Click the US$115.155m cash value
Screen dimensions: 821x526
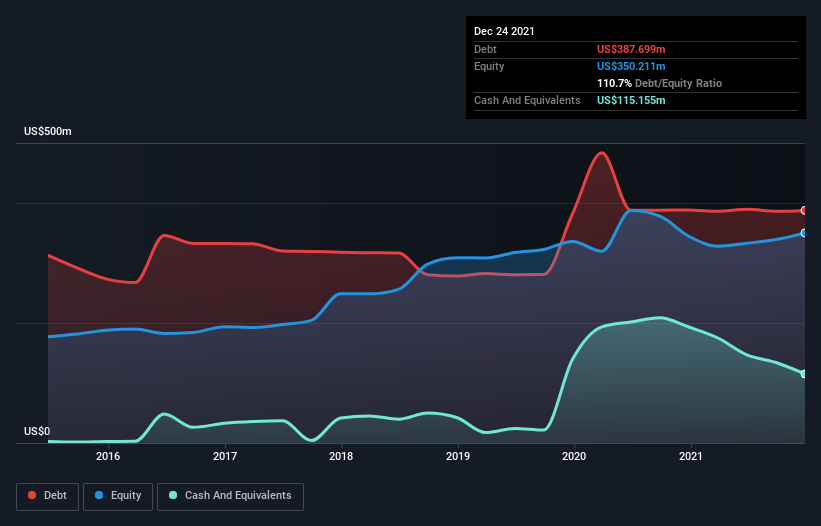coord(631,100)
